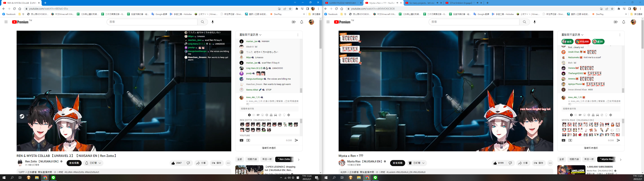Start voice search in Ren Zotto window
Image resolution: width=644 pixels, height=181 pixels.
pyautogui.click(x=213, y=22)
